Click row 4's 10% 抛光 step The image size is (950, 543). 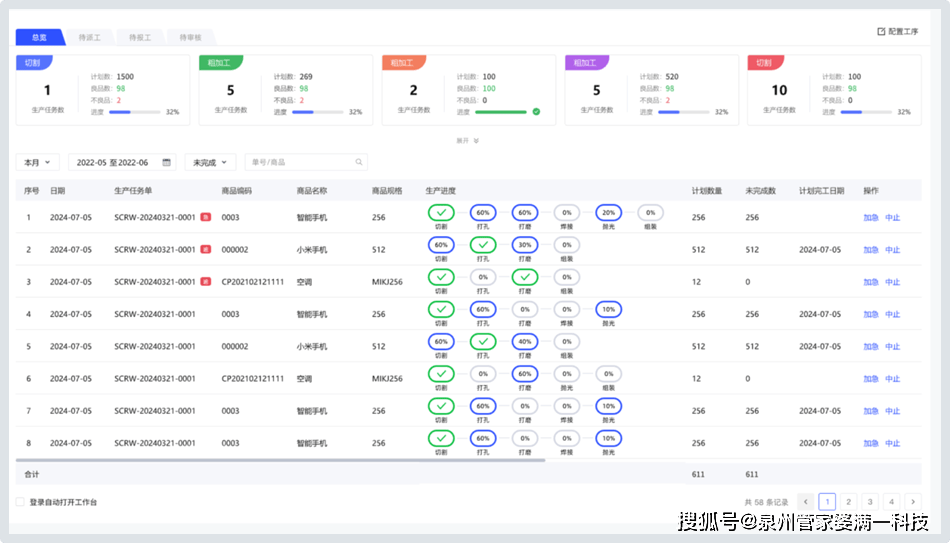click(x=608, y=309)
